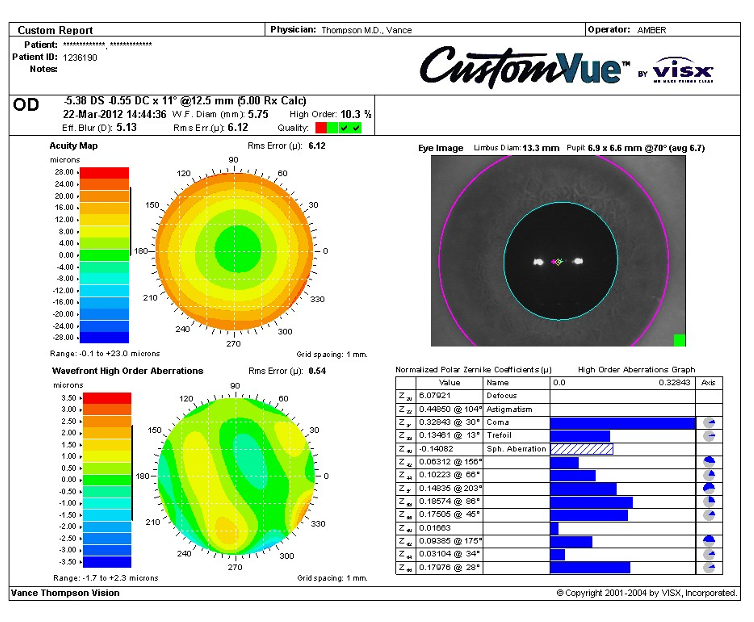Screen dimensions: 754x622
Task: Click the 'Eye Image' heading
Action: click(440, 148)
